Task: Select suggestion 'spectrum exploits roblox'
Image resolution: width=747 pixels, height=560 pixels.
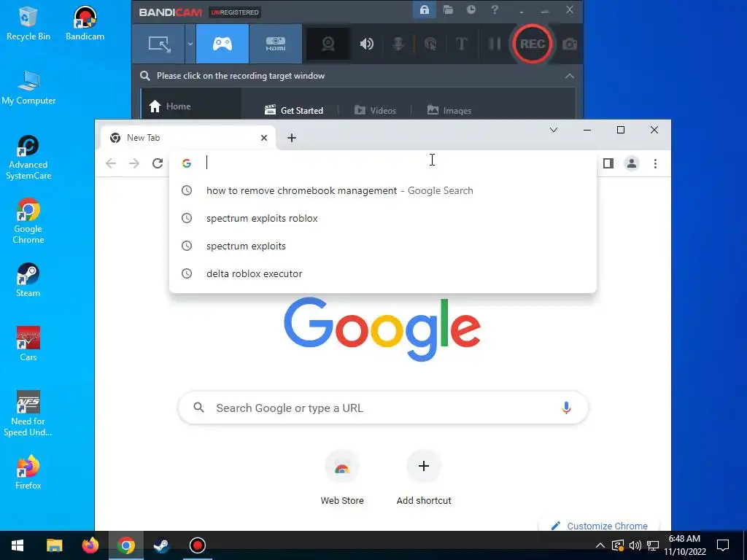Action: [x=382, y=218]
